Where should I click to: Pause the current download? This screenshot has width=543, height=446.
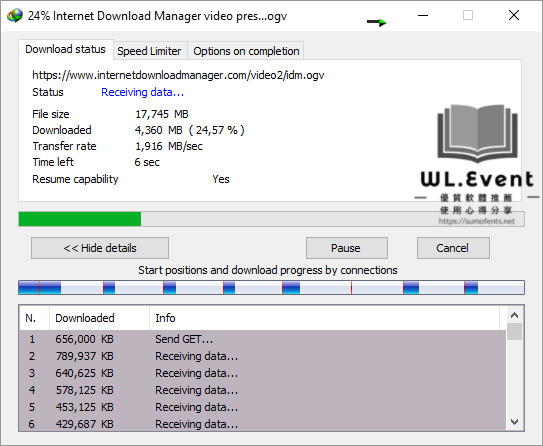(x=347, y=248)
